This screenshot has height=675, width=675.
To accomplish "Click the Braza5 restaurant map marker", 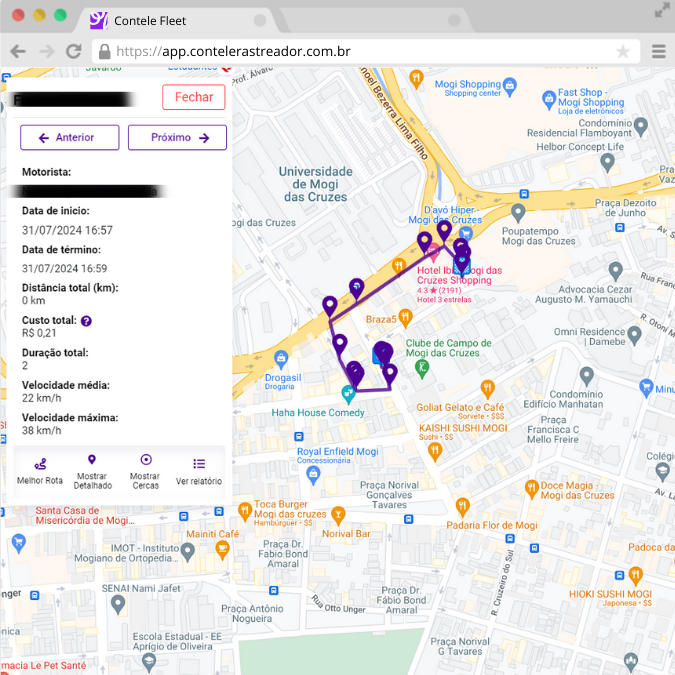I will (405, 318).
